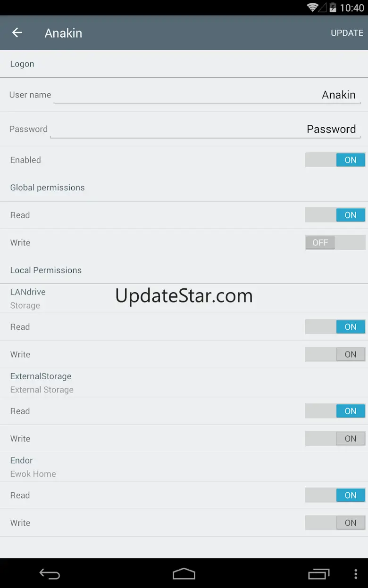Tap the Android home button
The width and height of the screenshot is (368, 588).
pyautogui.click(x=184, y=573)
